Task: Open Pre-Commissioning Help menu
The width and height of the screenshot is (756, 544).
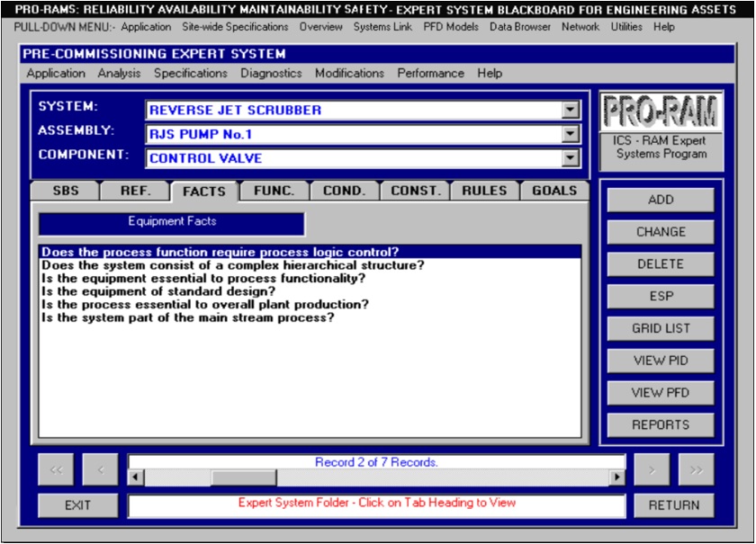Action: tap(490, 73)
